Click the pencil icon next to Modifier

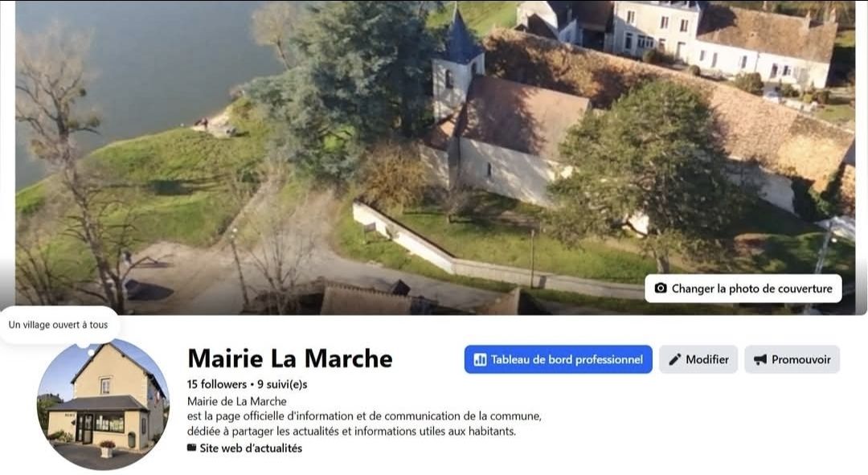click(674, 360)
